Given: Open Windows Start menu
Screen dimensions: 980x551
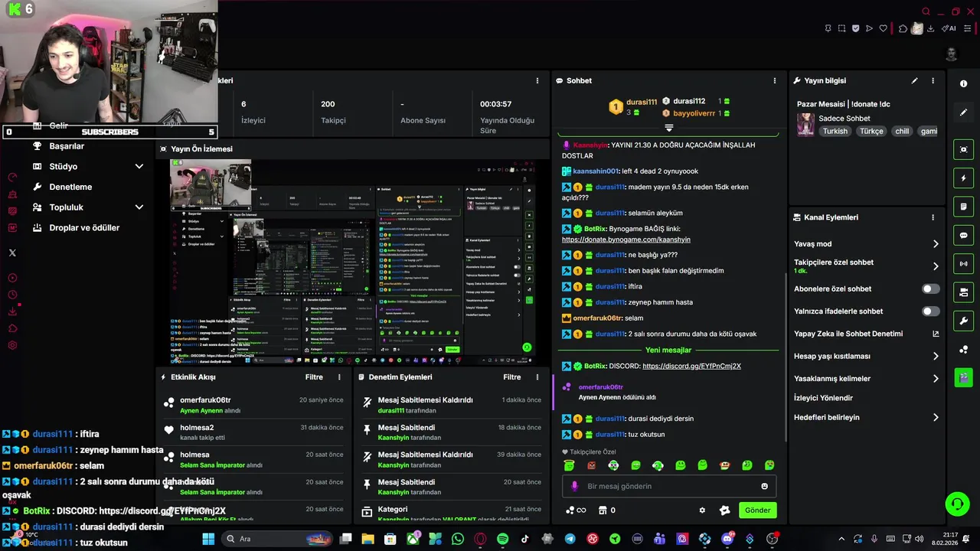Looking at the screenshot, I should tap(207, 539).
